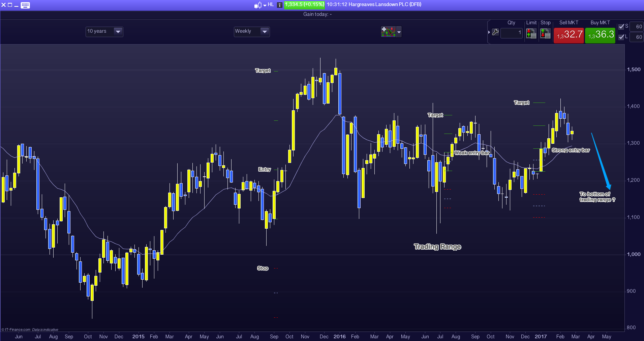Screen dimensions: 644x341
Task: Open the candlestick chart style icon
Action: (258, 5)
